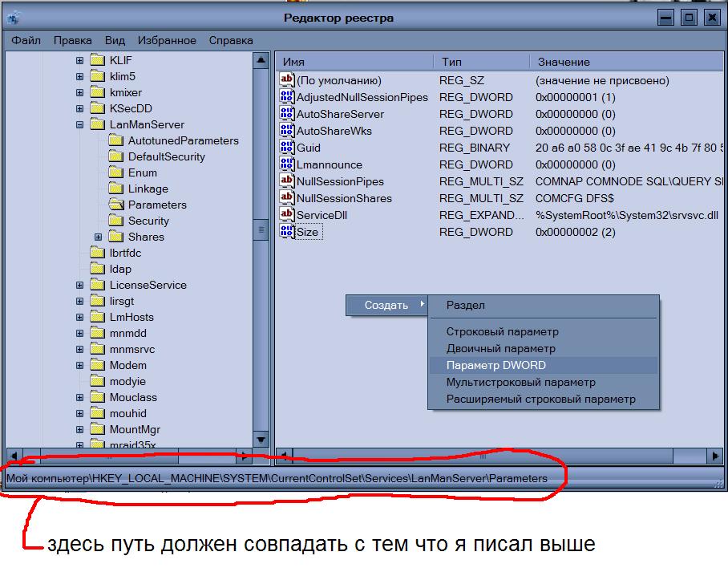Click the AutoShareServer DWORD value icon

287,114
